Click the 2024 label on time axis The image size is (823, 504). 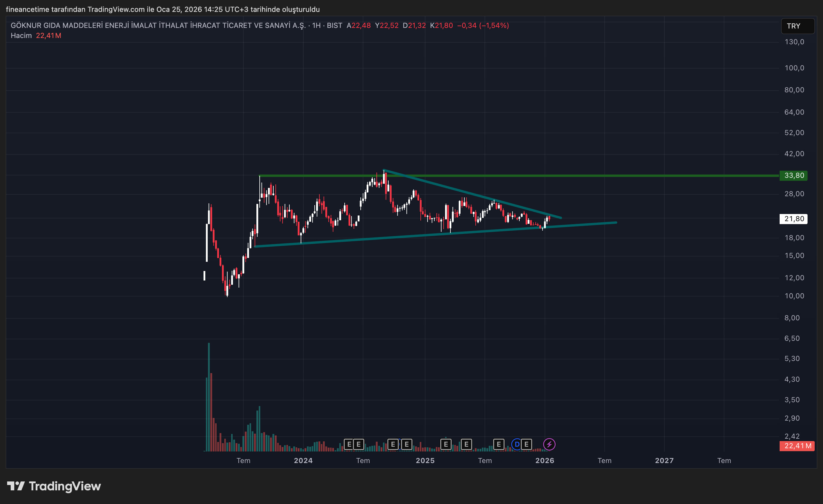[303, 461]
